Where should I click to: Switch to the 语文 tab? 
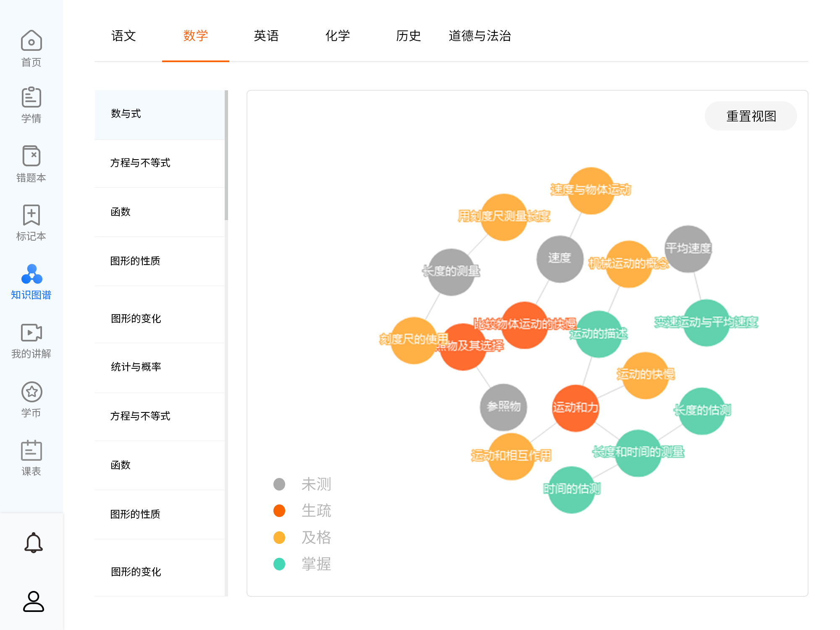coord(123,36)
